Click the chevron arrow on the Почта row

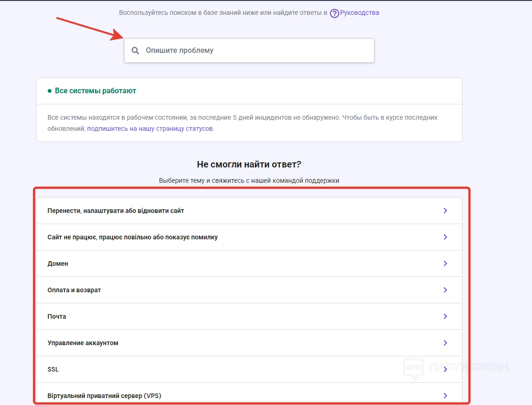[445, 316]
